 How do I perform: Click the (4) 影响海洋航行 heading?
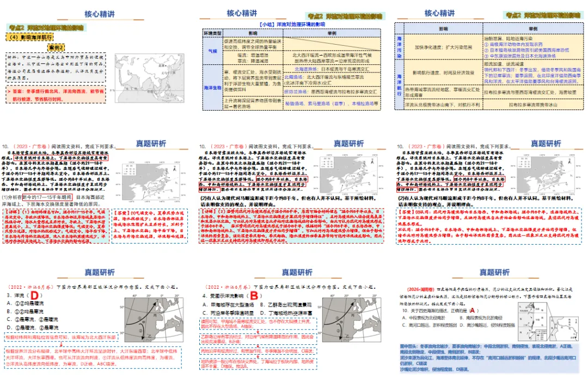point(29,37)
